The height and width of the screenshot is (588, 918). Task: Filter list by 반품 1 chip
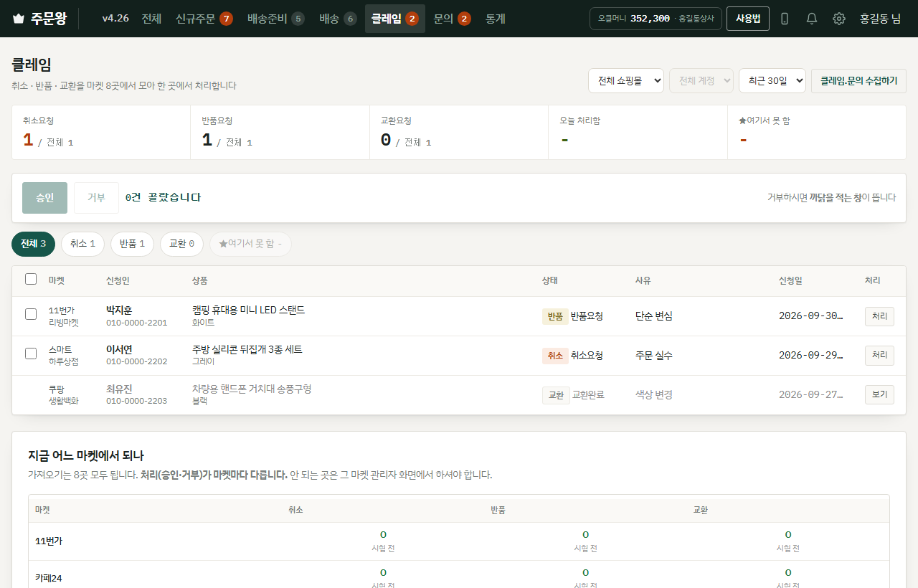tap(132, 244)
